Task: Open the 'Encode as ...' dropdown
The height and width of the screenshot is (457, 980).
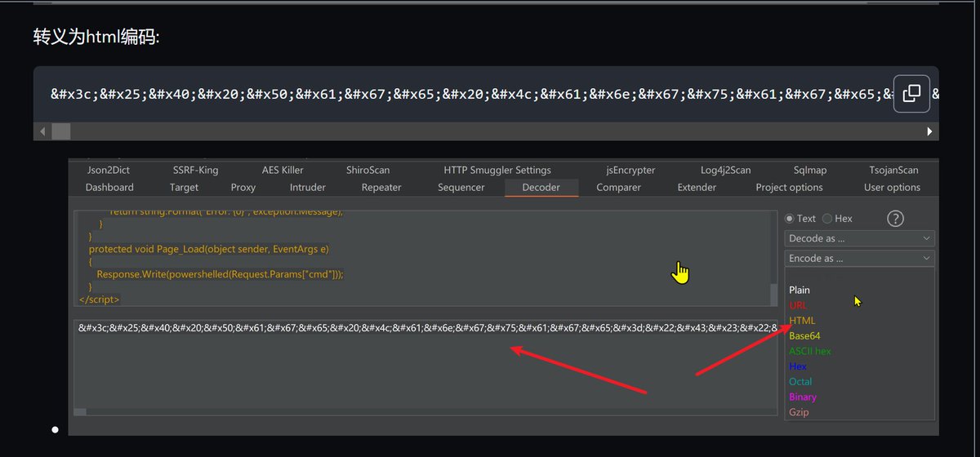Action: 859,258
